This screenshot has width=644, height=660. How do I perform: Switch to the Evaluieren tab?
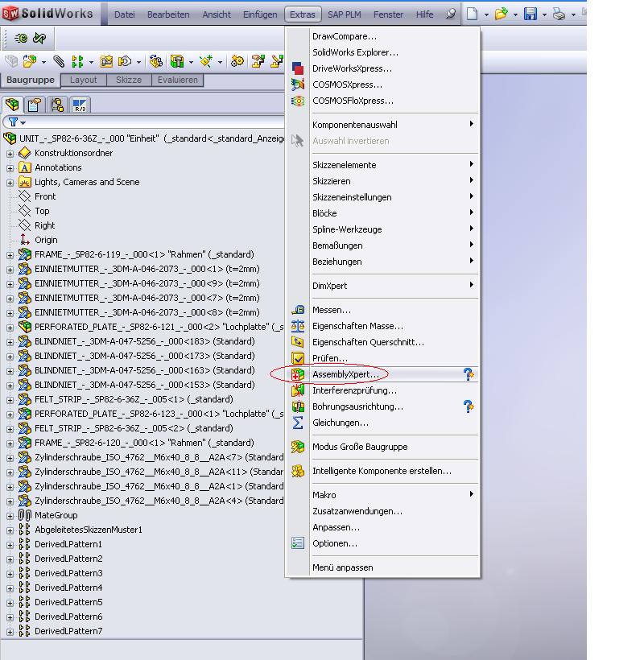(x=177, y=80)
